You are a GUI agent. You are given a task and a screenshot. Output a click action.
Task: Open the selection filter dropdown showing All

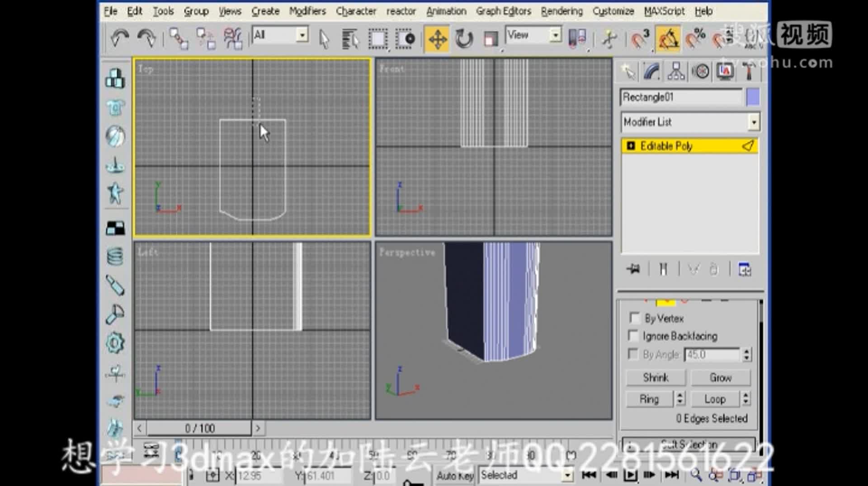[x=302, y=34]
